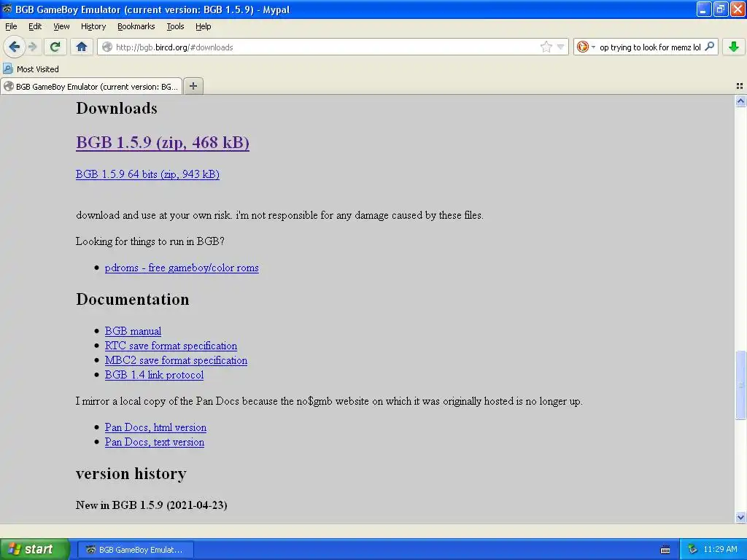Click in the search box text

650,47
